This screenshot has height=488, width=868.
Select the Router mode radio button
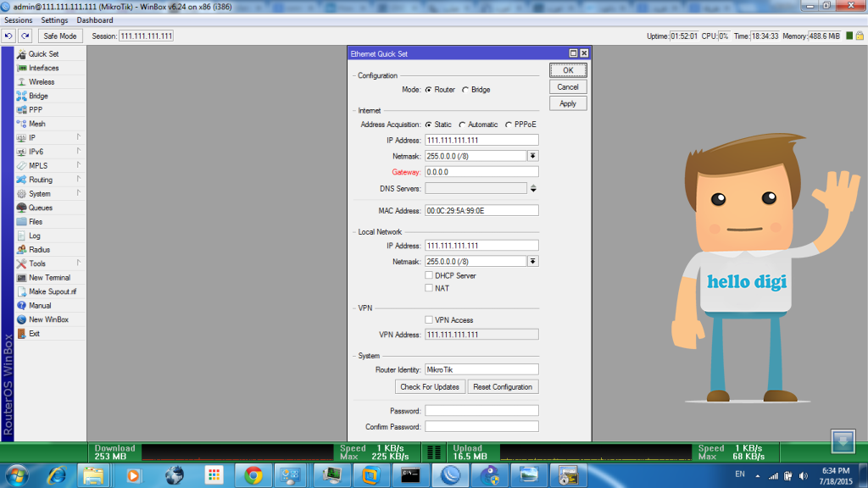(x=428, y=90)
